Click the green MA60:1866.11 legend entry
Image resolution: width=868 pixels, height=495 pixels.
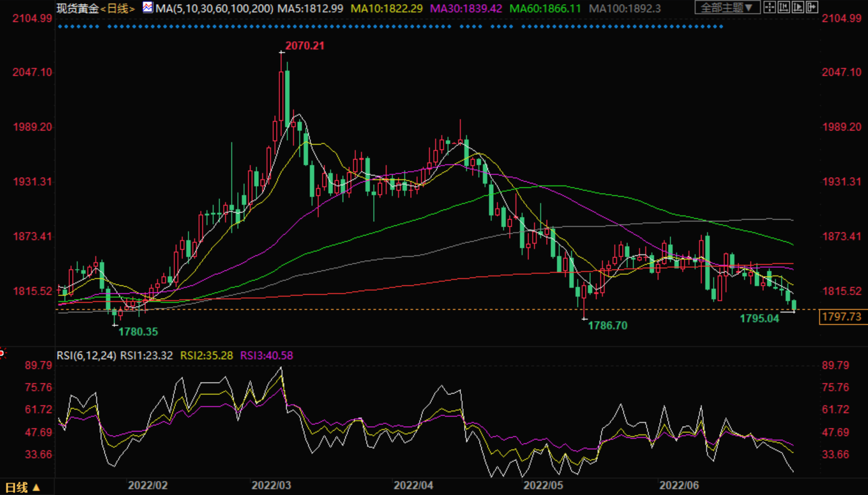click(x=545, y=9)
